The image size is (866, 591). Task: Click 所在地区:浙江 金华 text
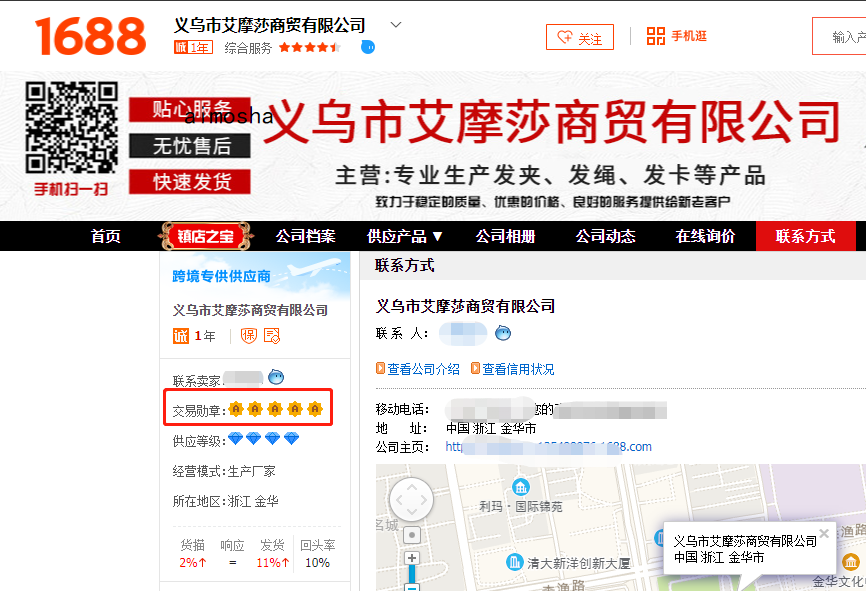point(225,501)
